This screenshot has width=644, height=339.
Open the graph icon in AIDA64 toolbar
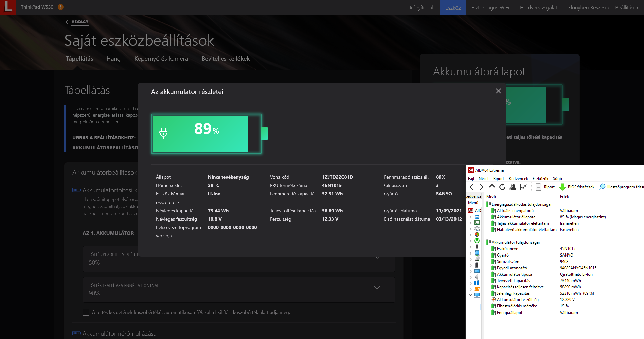click(x=523, y=187)
